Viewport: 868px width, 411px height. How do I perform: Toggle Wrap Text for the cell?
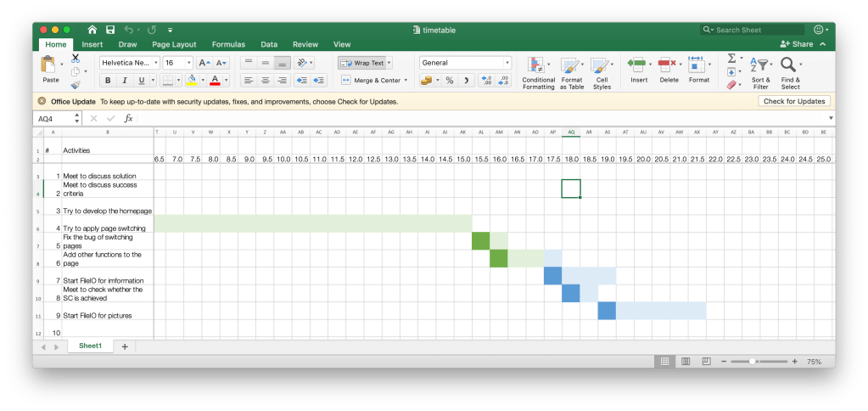(363, 63)
